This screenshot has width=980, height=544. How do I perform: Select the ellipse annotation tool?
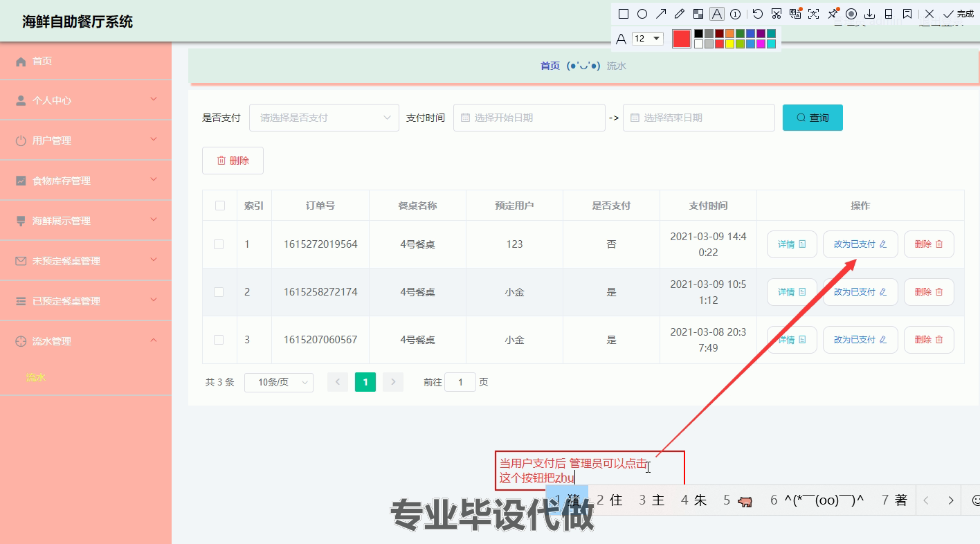[642, 14]
